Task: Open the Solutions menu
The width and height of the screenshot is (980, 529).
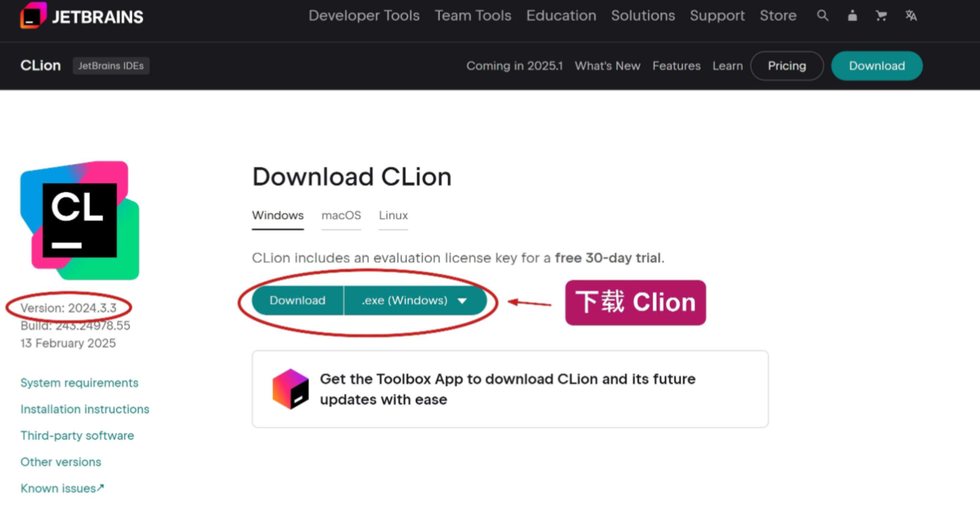Action: 643,15
